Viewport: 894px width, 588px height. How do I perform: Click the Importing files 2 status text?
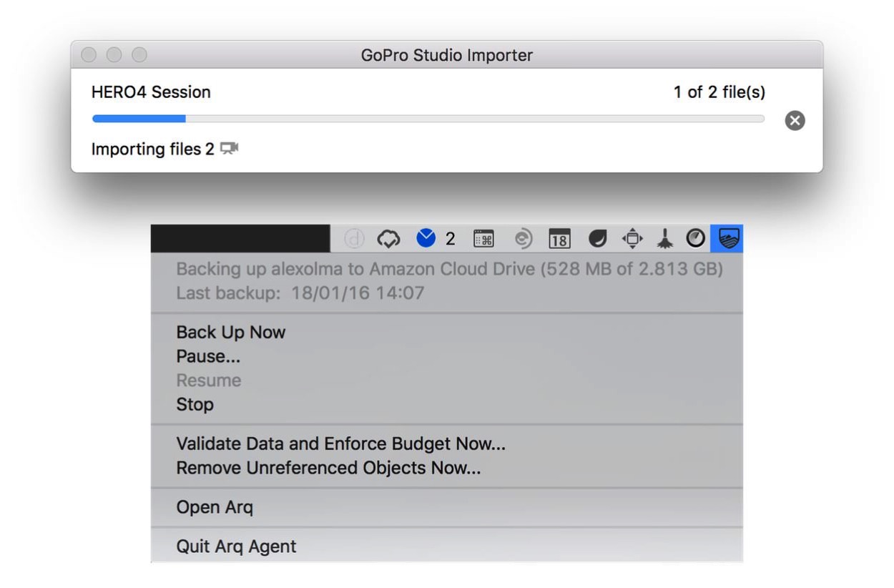point(153,149)
